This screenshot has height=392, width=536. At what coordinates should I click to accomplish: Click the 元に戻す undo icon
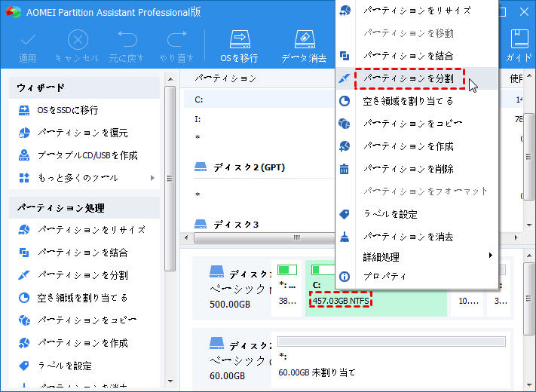(127, 47)
